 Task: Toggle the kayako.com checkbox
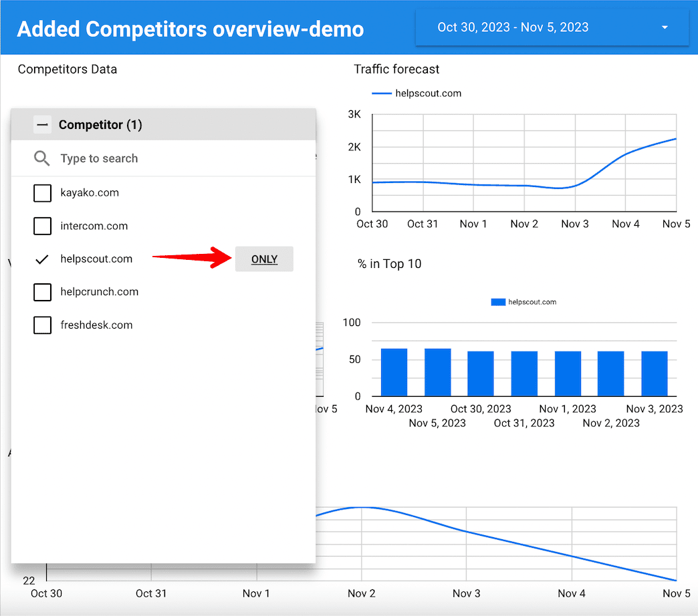pyautogui.click(x=42, y=193)
